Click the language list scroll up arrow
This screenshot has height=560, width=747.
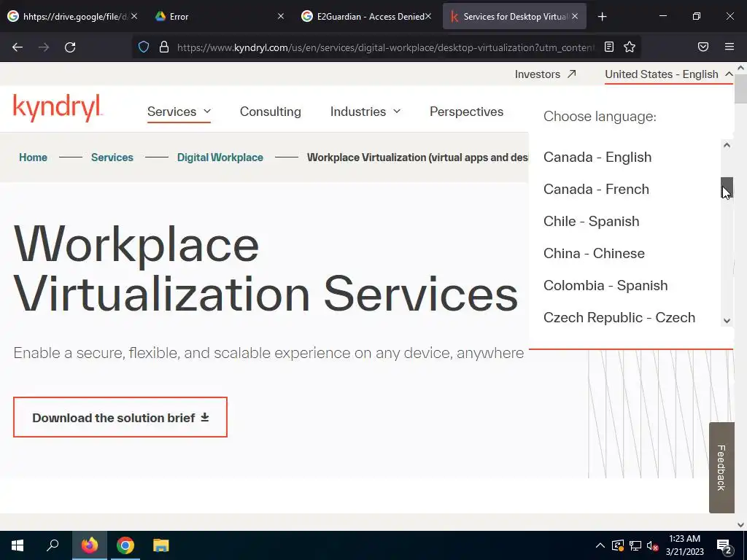pyautogui.click(x=727, y=145)
